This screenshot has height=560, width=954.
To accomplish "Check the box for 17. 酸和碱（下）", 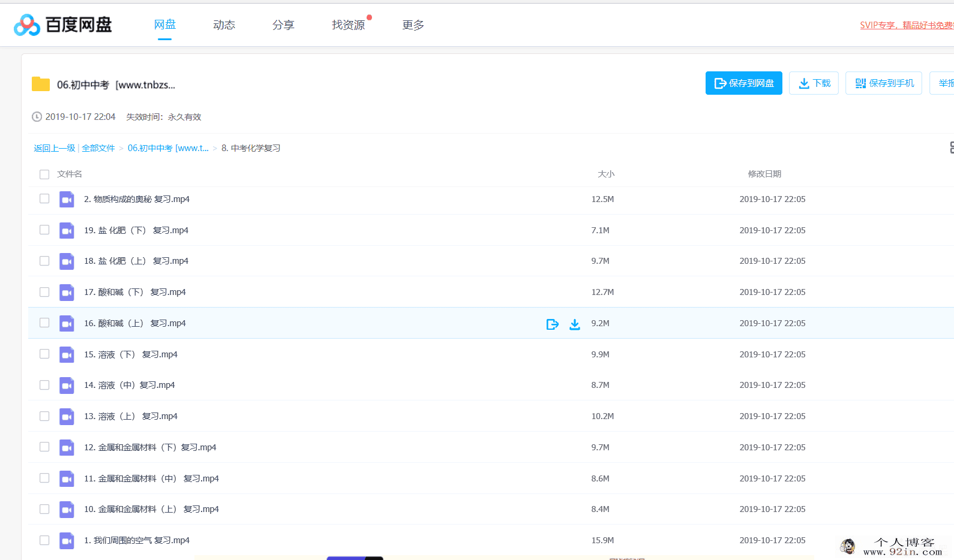I will pyautogui.click(x=44, y=292).
